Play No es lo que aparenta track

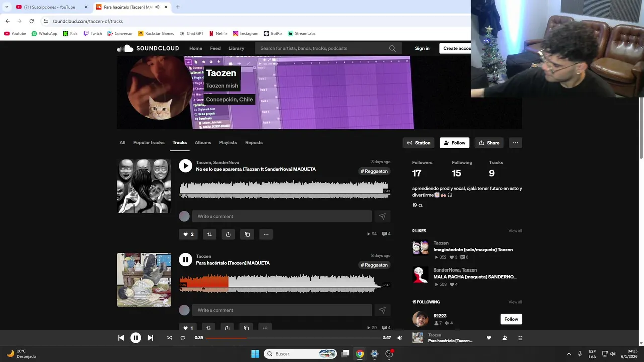point(185,166)
